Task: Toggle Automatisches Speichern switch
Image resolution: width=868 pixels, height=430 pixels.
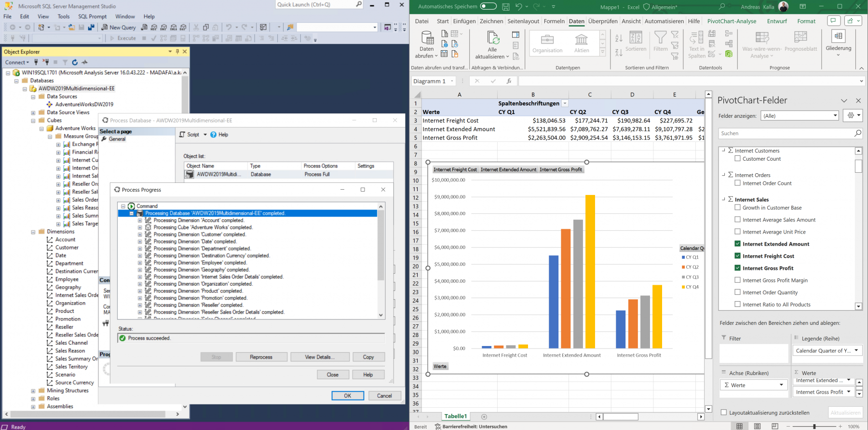Action: [x=488, y=7]
